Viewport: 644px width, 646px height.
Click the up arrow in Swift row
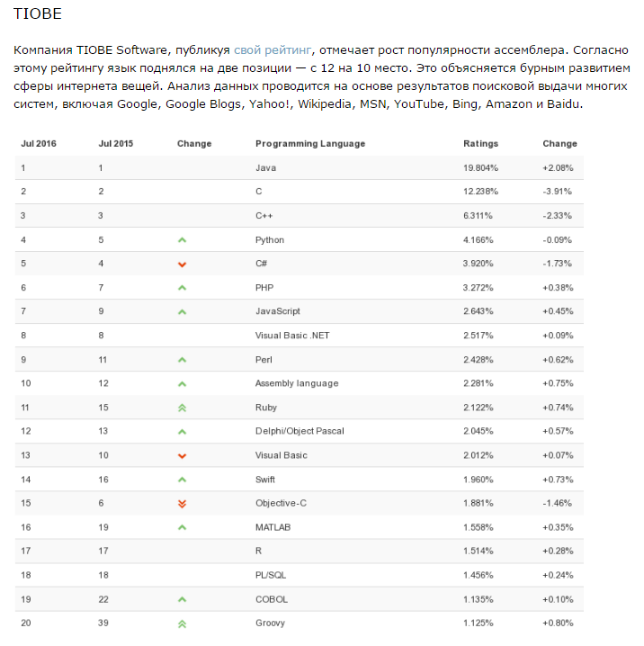coord(182,480)
